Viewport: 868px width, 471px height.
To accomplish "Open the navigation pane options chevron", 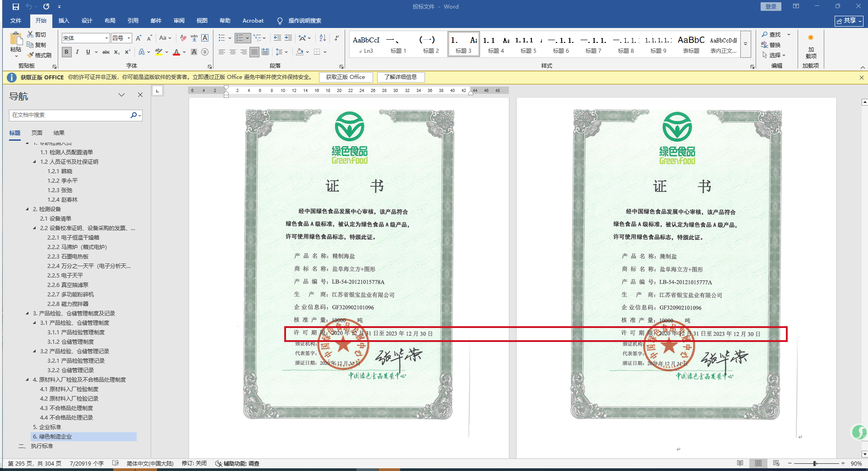I will coord(121,95).
